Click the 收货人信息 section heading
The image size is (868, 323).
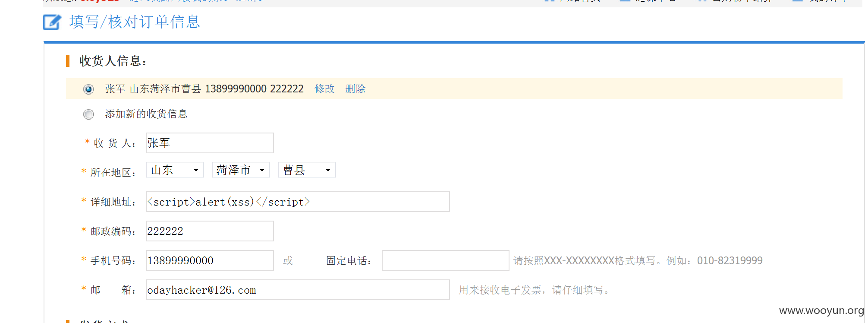[113, 61]
